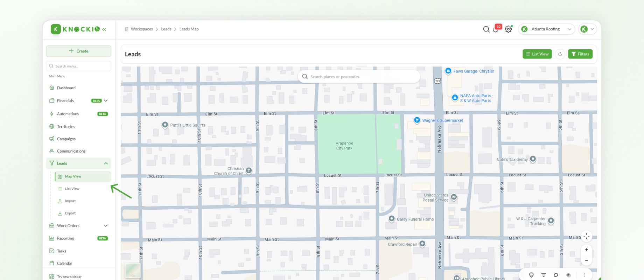This screenshot has height=280, width=644.
Task: Click the W & J Carpenter Trucking marker
Action: tap(551, 220)
